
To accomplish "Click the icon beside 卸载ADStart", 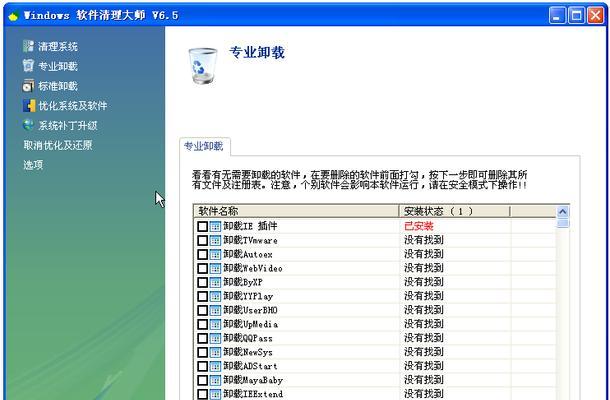I will tap(215, 367).
